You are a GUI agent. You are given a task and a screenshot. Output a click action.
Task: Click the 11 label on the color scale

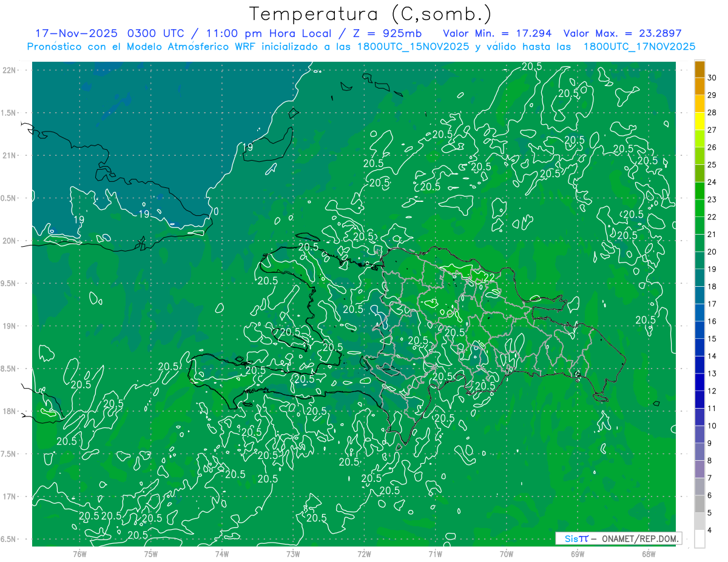click(x=712, y=408)
